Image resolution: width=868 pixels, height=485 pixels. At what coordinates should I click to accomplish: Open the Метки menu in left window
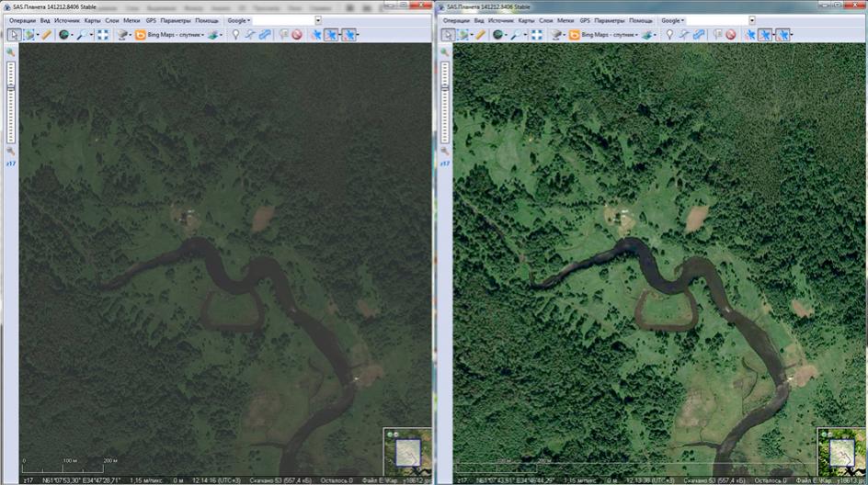point(132,20)
